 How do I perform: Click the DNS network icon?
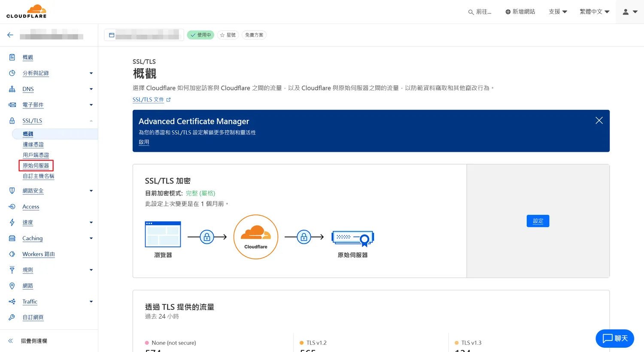tap(12, 89)
